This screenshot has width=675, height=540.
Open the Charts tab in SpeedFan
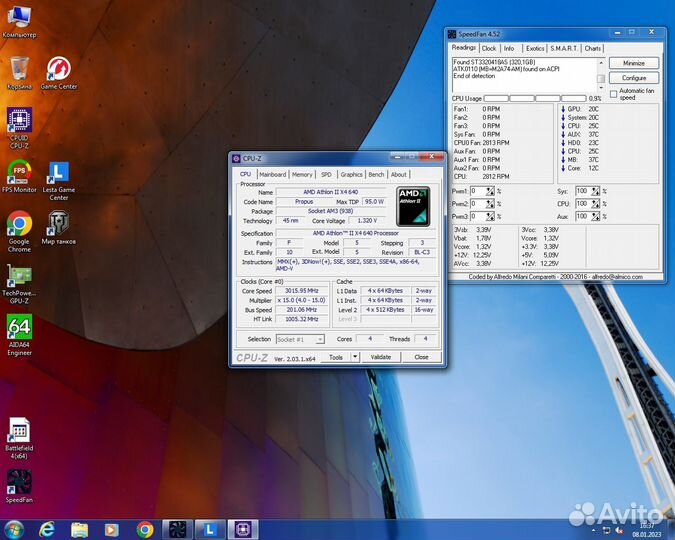(592, 48)
